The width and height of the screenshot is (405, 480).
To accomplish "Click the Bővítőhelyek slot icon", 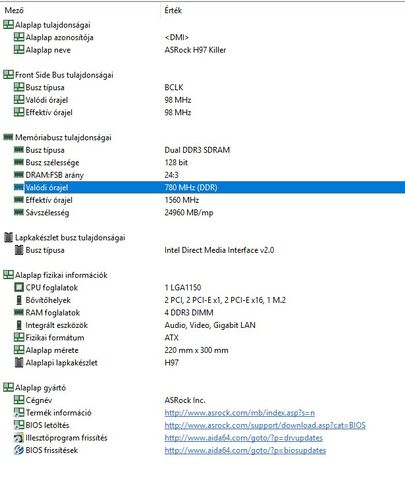I will pos(19,300).
